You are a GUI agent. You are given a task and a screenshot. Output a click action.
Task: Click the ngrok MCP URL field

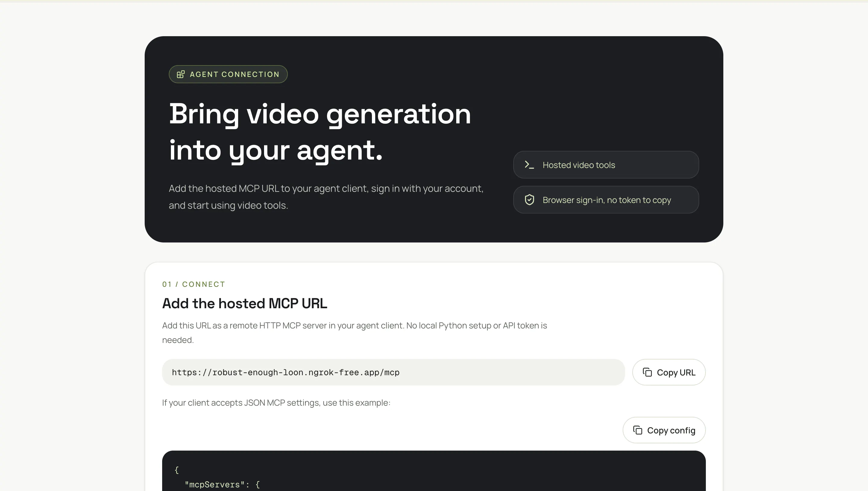(393, 372)
